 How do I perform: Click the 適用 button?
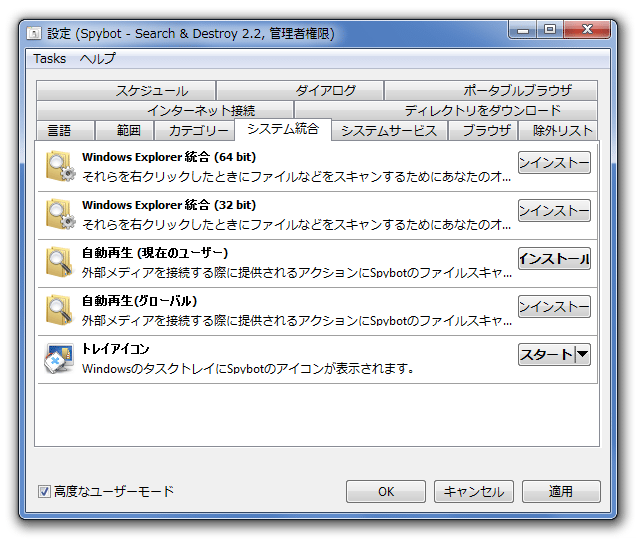(x=561, y=491)
